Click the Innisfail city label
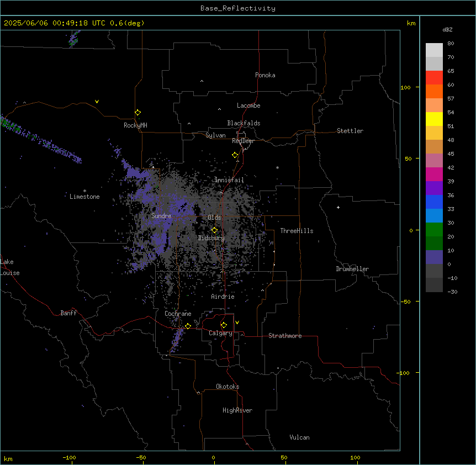Viewport: 476px width, 465px height. [x=229, y=180]
